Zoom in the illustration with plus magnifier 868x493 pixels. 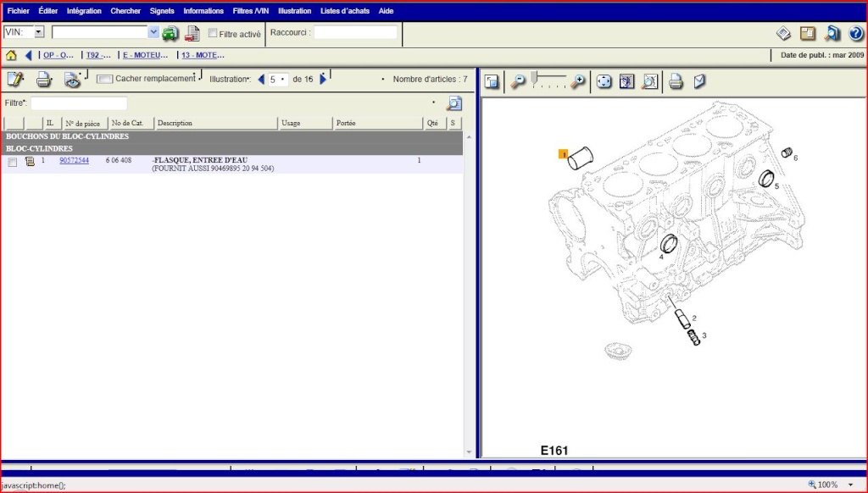coord(577,82)
